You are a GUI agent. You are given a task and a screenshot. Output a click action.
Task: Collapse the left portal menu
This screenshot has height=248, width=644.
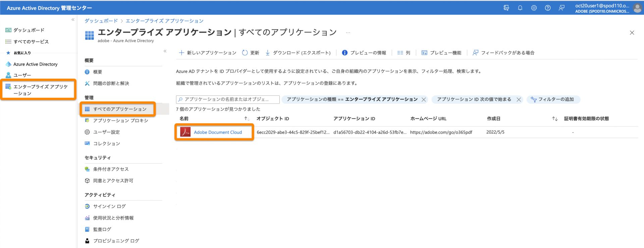(73, 20)
